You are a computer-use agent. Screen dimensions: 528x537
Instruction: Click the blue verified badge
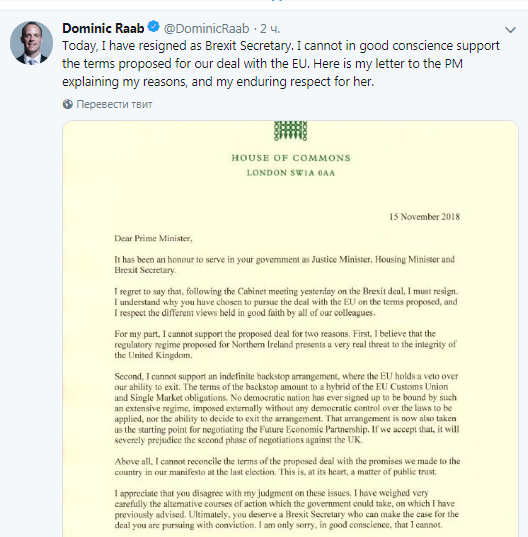(153, 27)
